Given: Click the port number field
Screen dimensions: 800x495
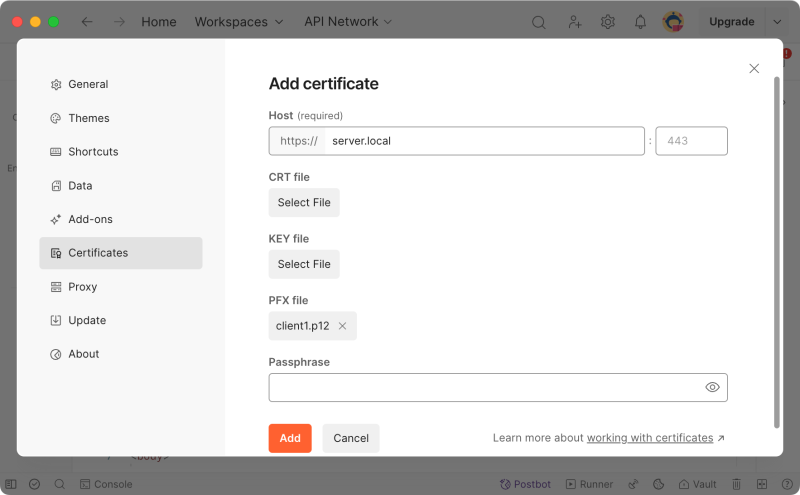Looking at the screenshot, I should tap(691, 141).
